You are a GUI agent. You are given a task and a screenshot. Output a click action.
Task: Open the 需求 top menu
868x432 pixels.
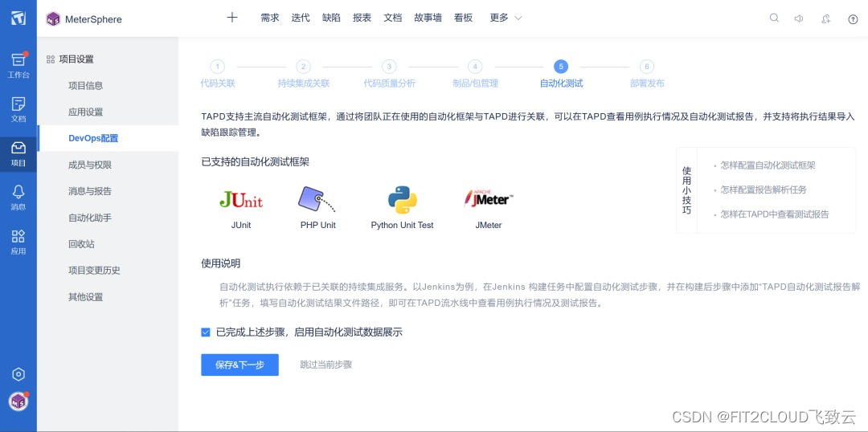coord(269,18)
